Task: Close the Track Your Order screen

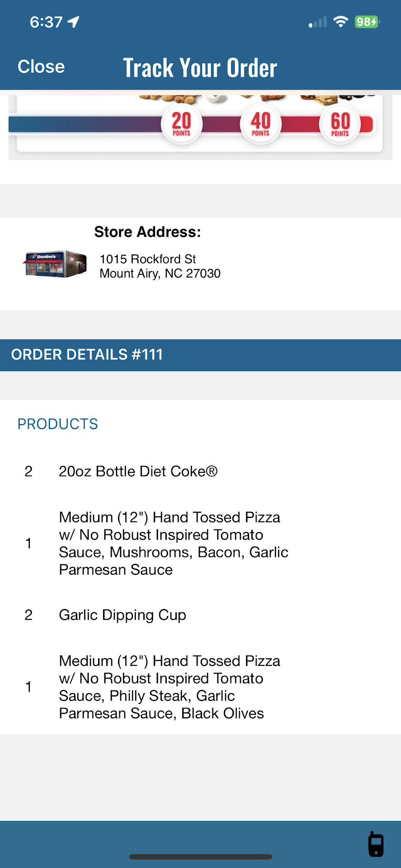Action: pyautogui.click(x=41, y=67)
